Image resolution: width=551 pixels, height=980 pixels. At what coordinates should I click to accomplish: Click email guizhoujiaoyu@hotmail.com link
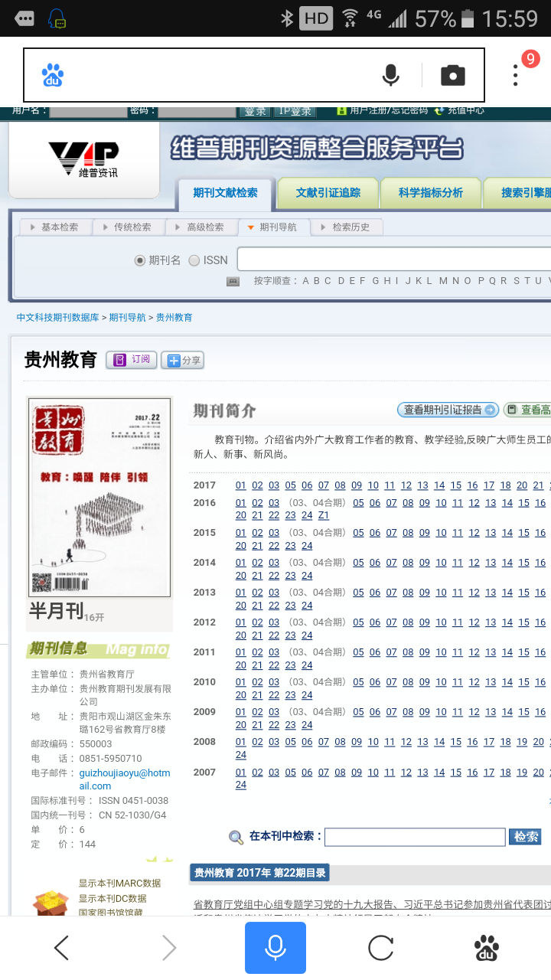pyautogui.click(x=125, y=779)
